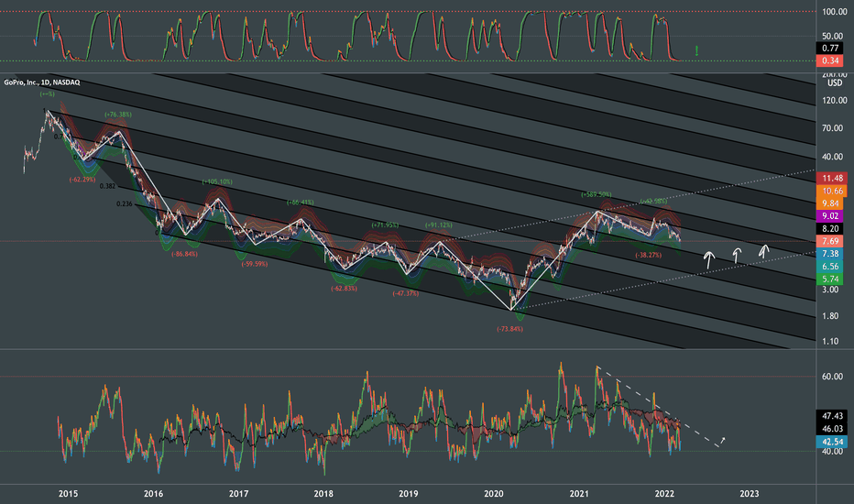Click the 2018 year label on time axis
Screen dimensions: 854x504
[x=323, y=494]
